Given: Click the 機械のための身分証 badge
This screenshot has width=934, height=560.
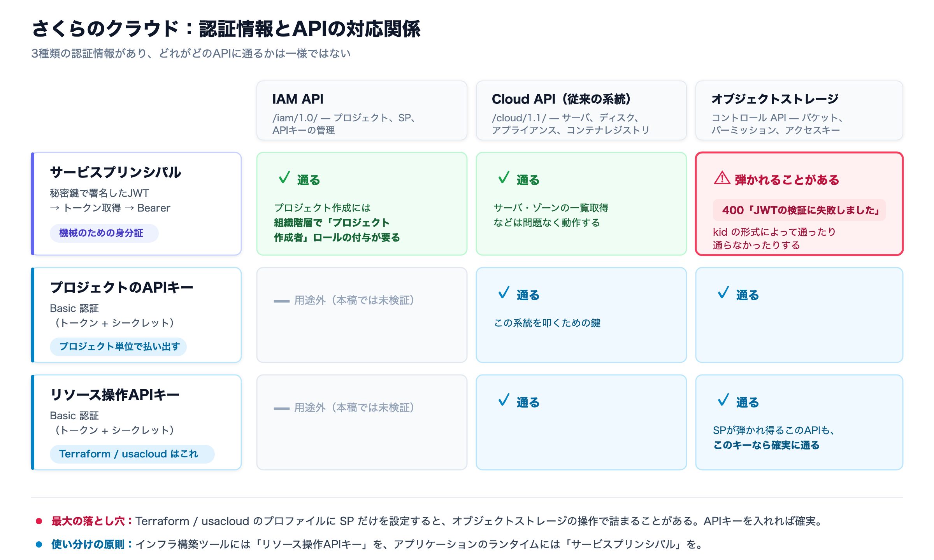Looking at the screenshot, I should click(104, 233).
